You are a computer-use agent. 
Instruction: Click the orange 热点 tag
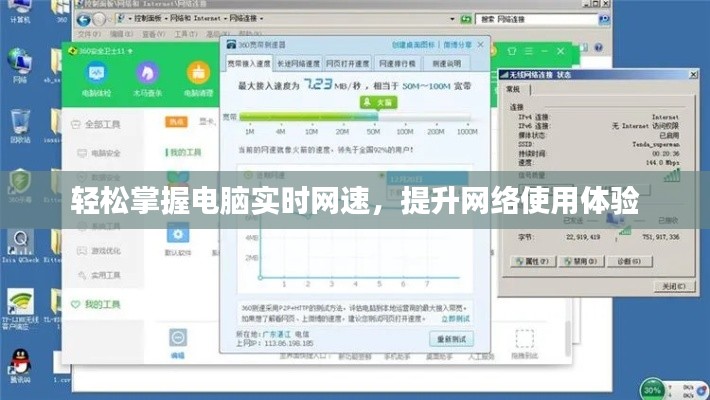coord(176,122)
